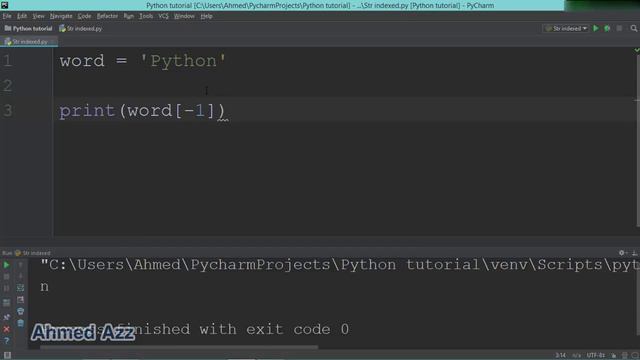
Task: Click the down arrow icon in Run panel
Action: tap(20, 277)
